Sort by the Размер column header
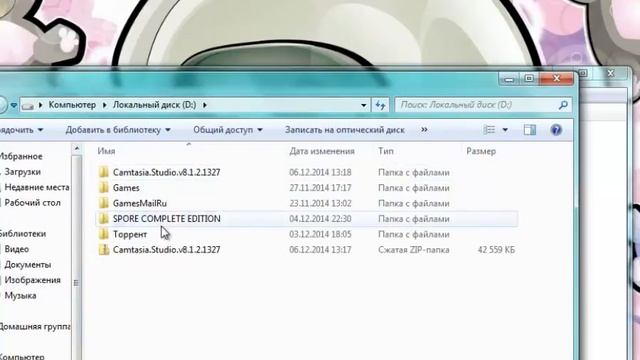 pos(481,151)
